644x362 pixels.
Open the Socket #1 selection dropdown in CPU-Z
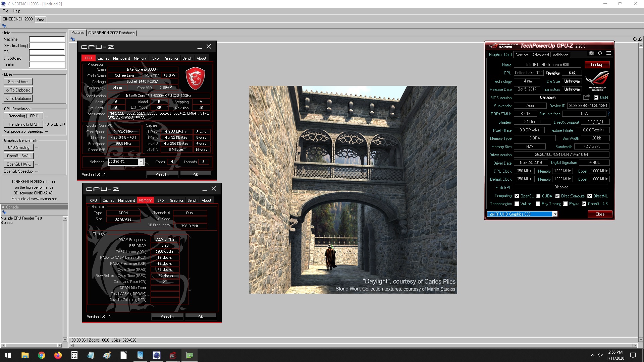pyautogui.click(x=141, y=162)
